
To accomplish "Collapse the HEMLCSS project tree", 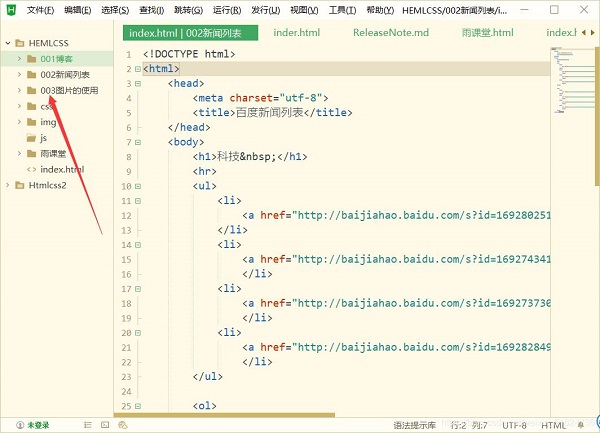I will (7, 44).
